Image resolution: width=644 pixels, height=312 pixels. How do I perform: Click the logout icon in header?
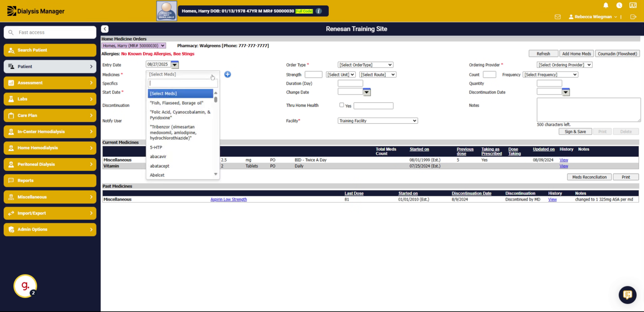633,17
